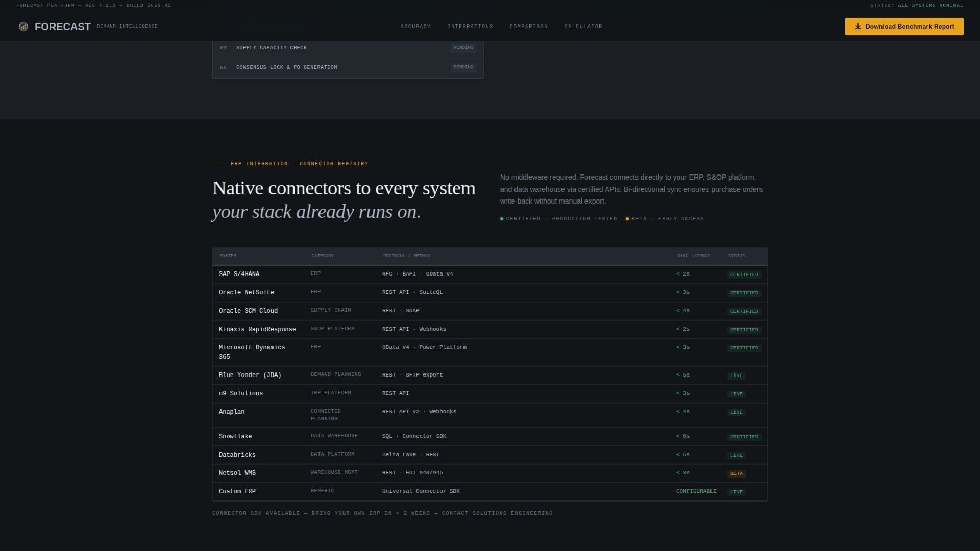Click the Protocol / Method column header
The height and width of the screenshot is (551, 980).
(x=406, y=256)
